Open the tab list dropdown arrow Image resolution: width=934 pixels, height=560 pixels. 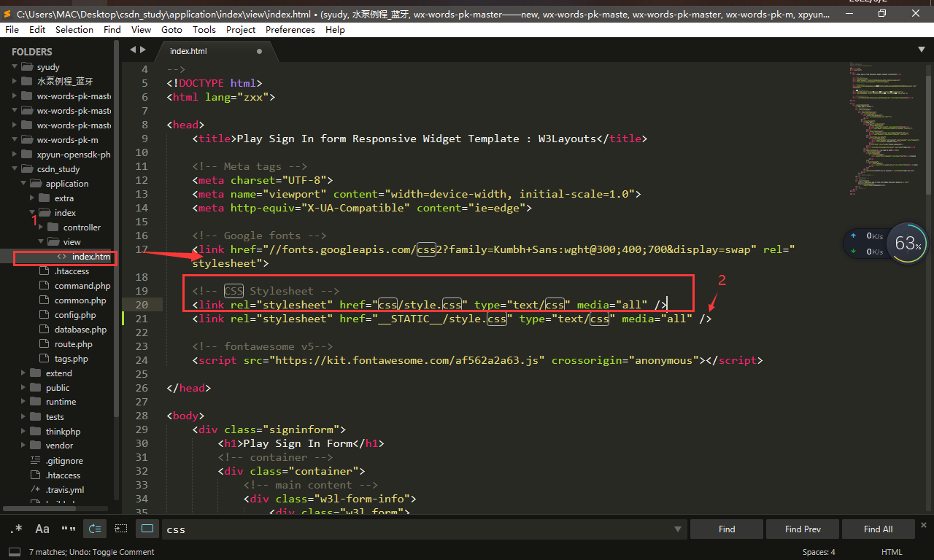(x=921, y=50)
